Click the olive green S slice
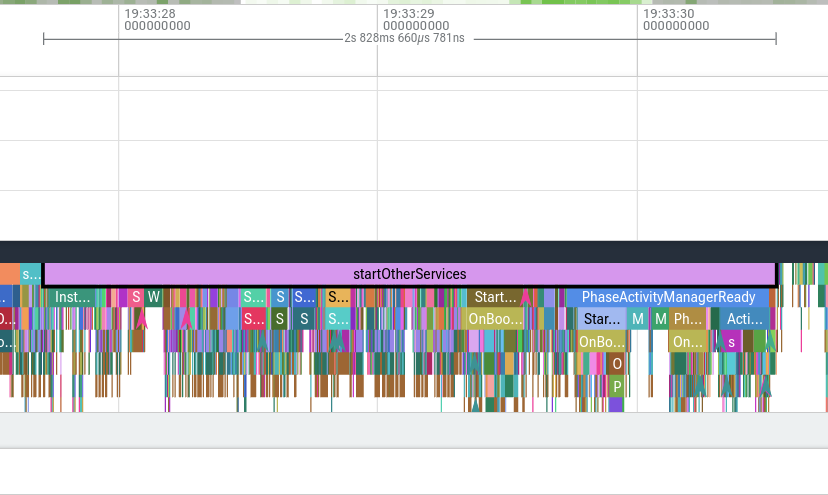 click(x=279, y=319)
